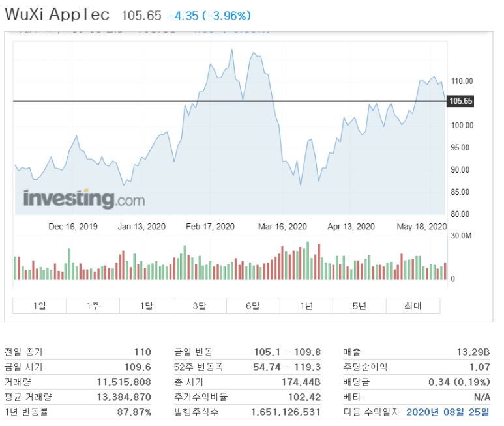Show the 최대 chart range
Viewport: 504px width, 426px height.
(x=413, y=305)
